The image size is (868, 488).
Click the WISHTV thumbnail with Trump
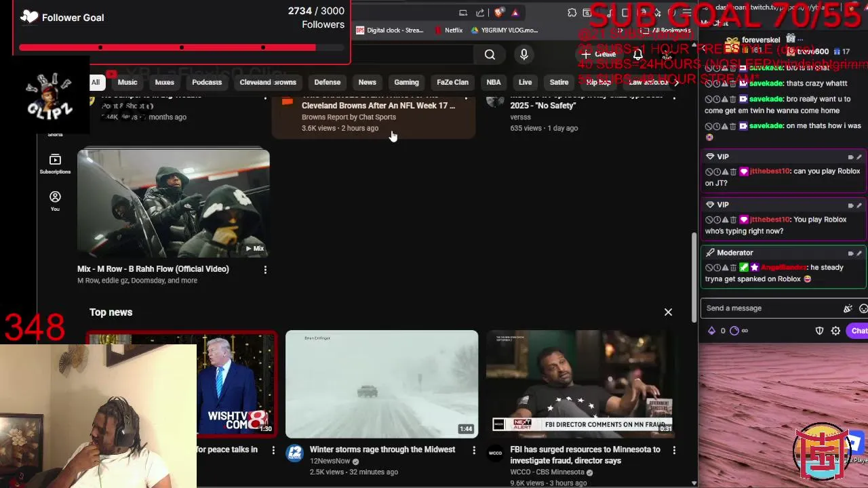coord(236,384)
